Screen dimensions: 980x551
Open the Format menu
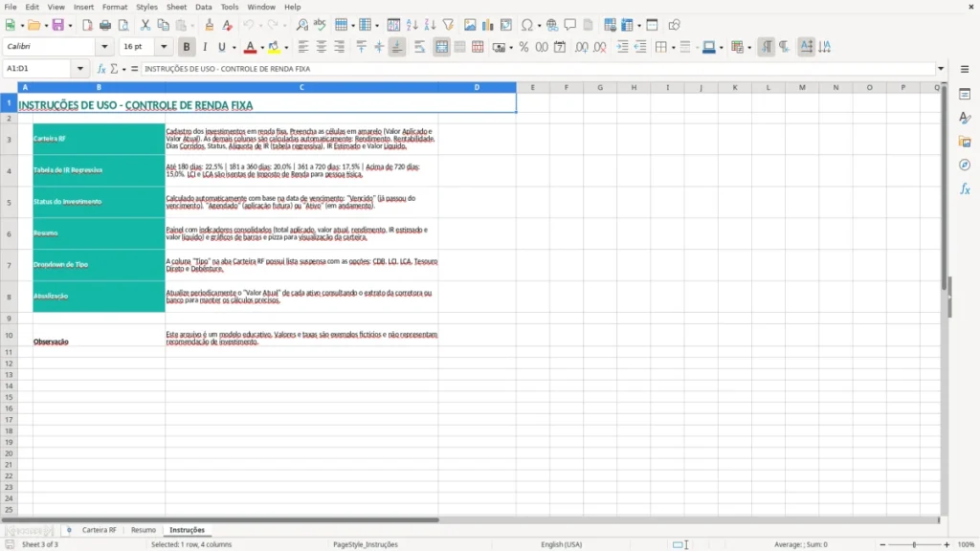tap(115, 7)
